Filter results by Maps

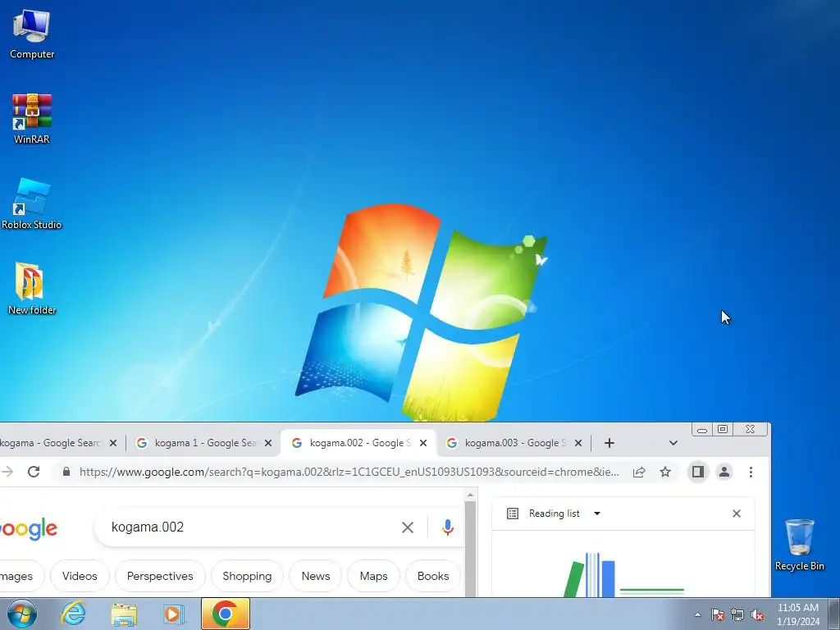pos(373,576)
